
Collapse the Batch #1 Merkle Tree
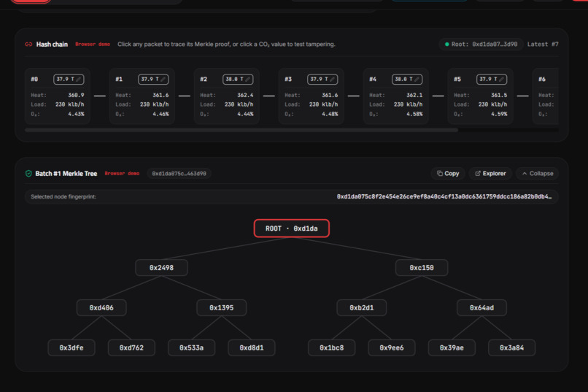pos(538,173)
